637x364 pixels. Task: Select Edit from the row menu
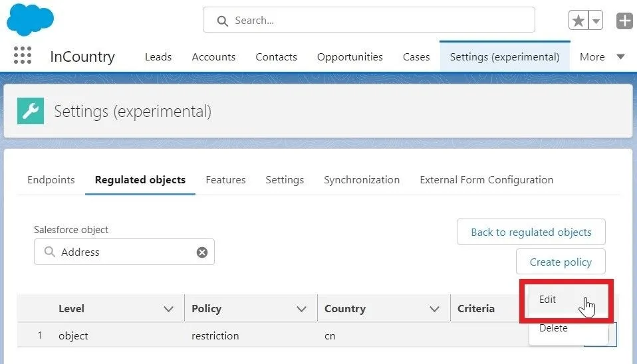coord(548,300)
